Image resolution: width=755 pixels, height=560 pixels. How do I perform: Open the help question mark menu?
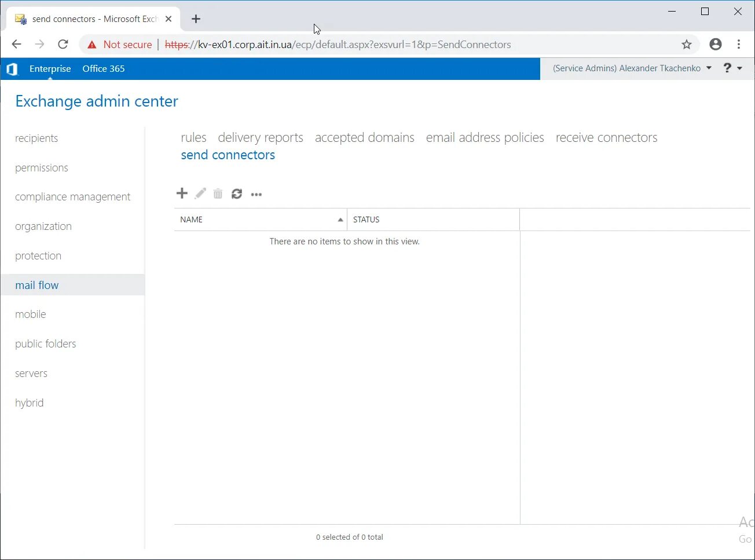[x=727, y=68]
